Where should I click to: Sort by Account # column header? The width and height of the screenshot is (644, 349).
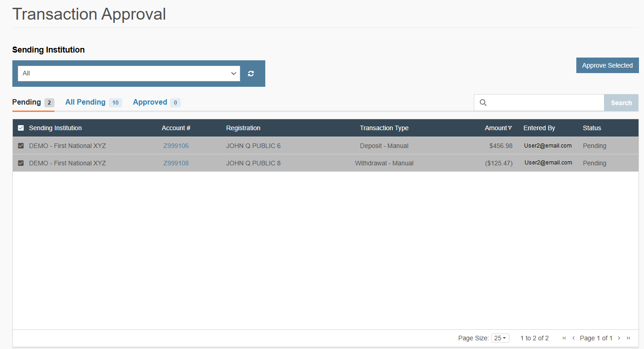pyautogui.click(x=176, y=128)
